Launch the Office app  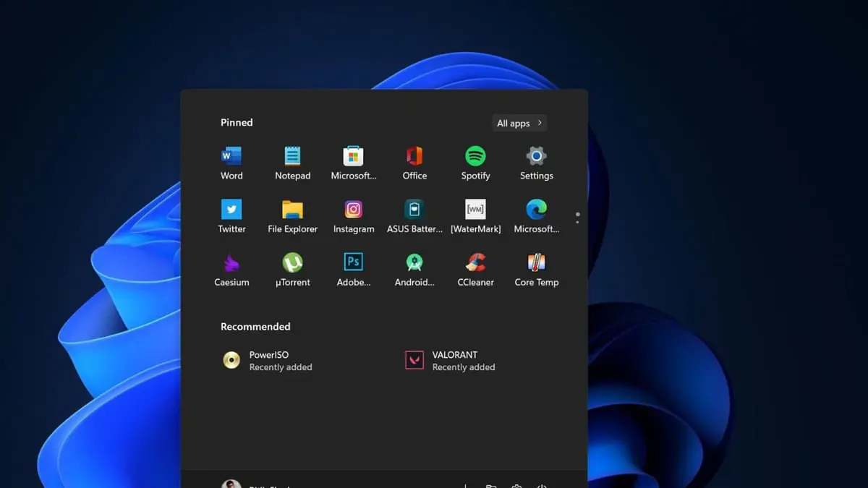(x=414, y=156)
